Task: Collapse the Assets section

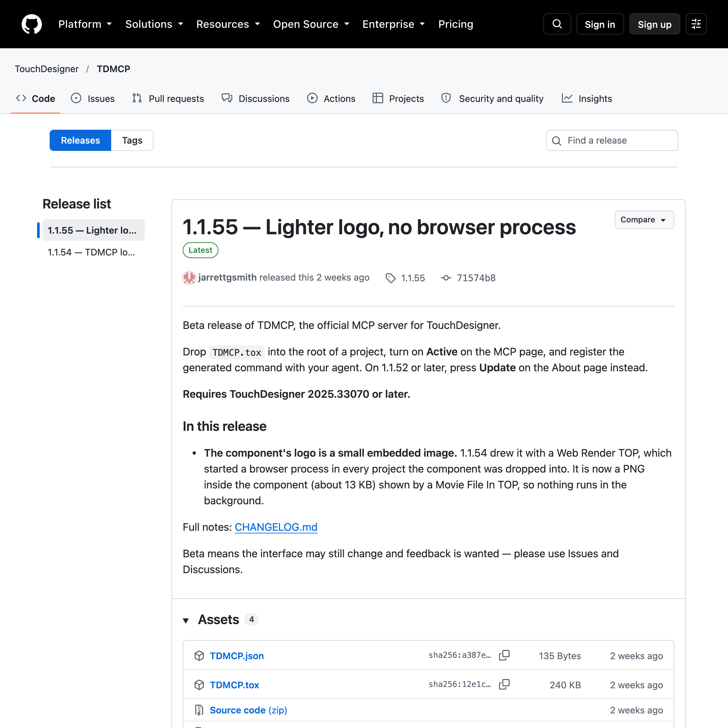Action: click(x=186, y=620)
